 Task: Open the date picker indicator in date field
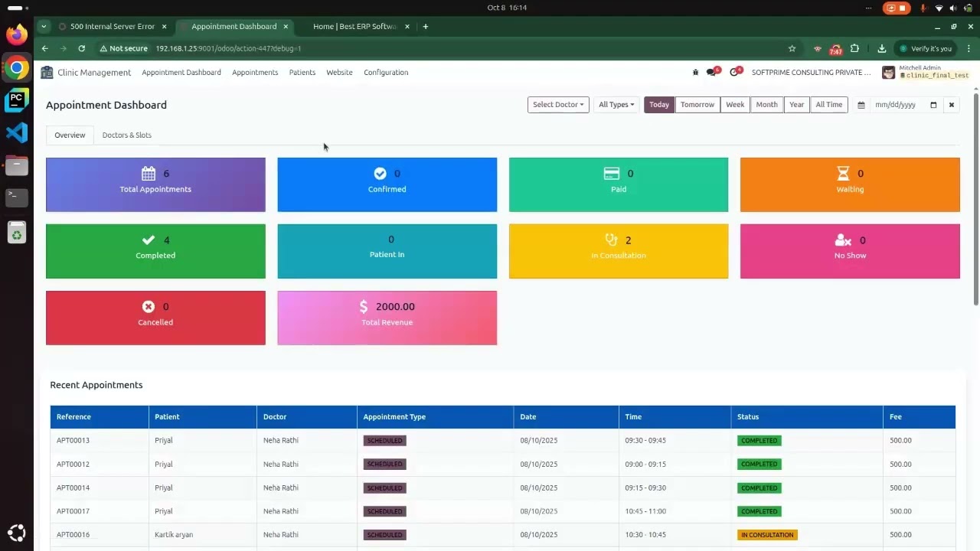click(x=933, y=105)
